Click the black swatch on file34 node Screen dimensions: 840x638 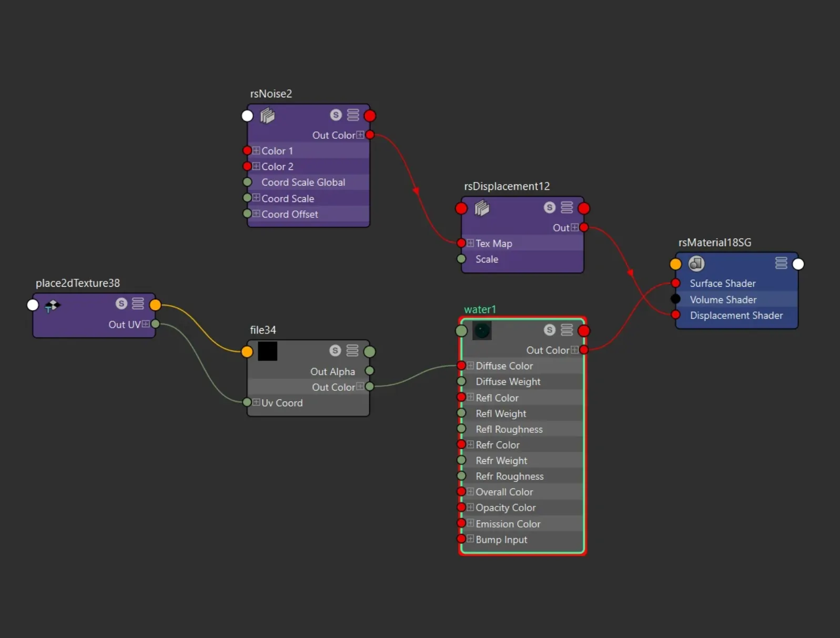coord(267,351)
